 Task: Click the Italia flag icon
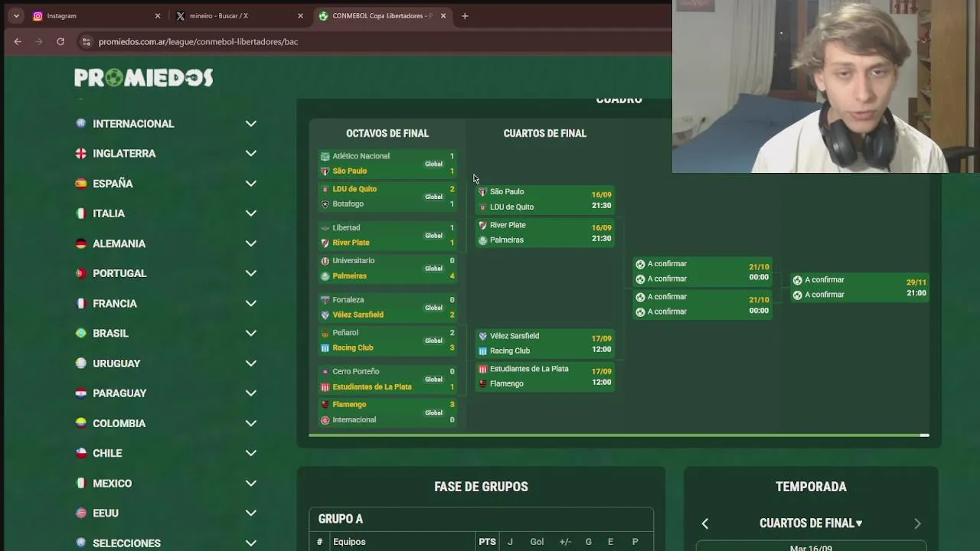80,214
